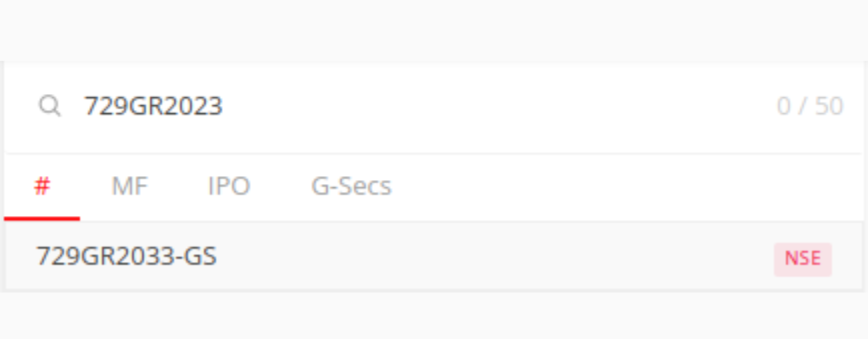Show mutual fund results via MF
Viewport: 868px width, 339px height.
coord(129,186)
